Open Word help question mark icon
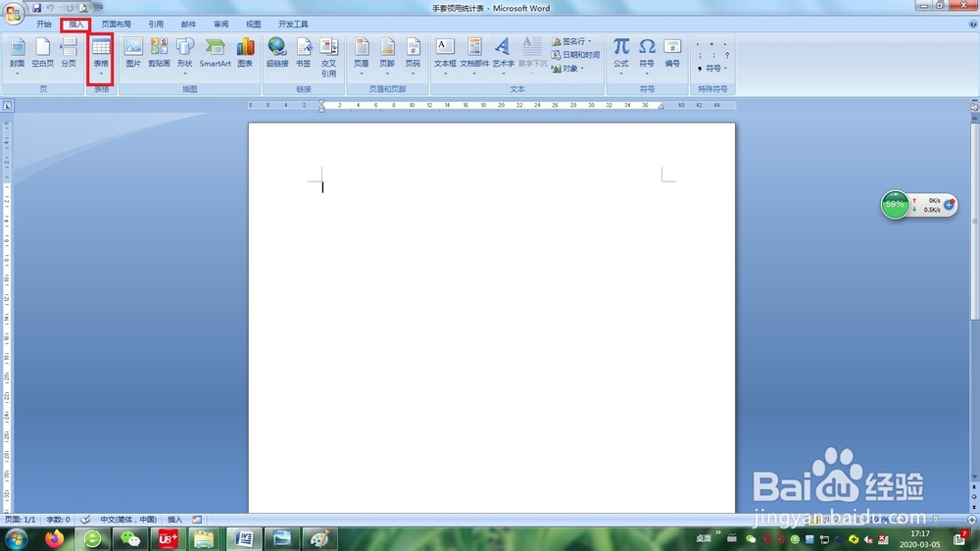Screen dimensions: 980x551 (973, 25)
